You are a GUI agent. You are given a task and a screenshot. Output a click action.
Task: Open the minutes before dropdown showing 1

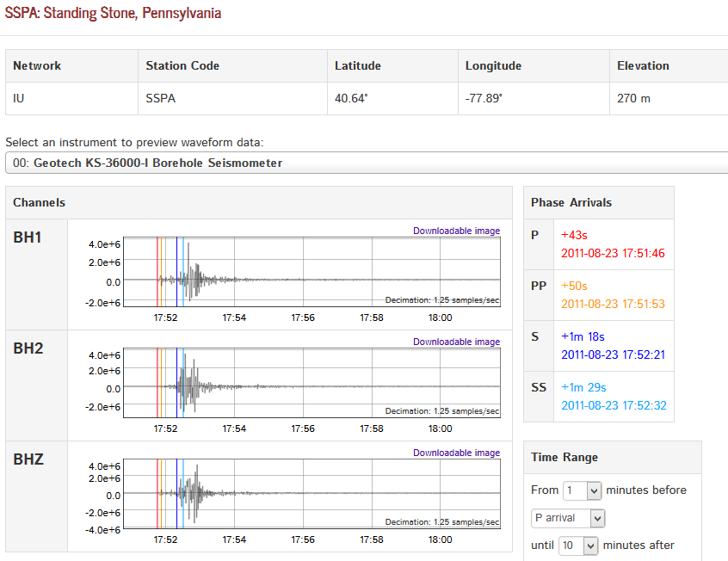click(582, 490)
